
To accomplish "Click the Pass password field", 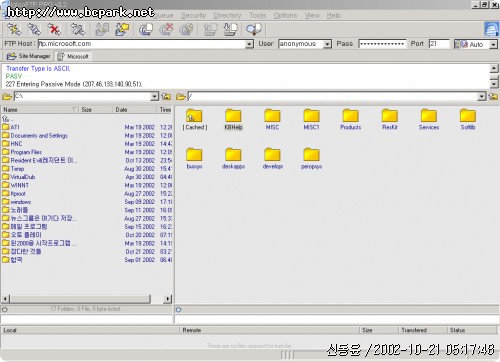I will click(382, 44).
